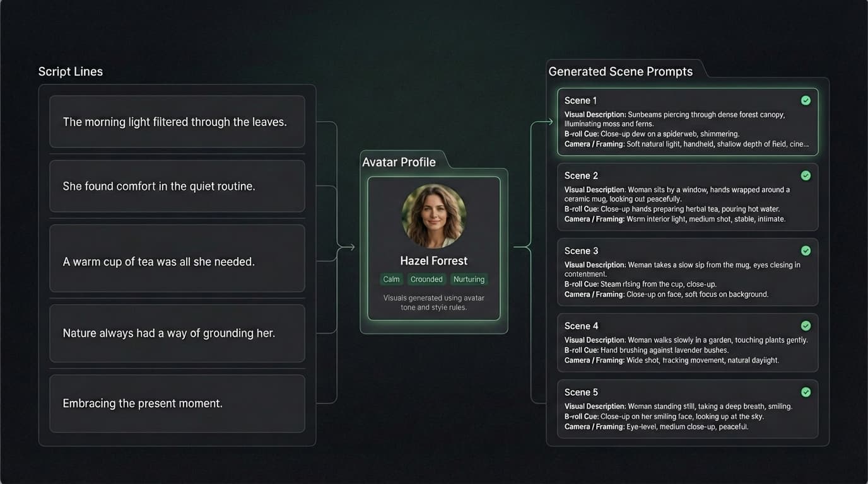This screenshot has width=868, height=484.
Task: Click the green checkmark on Scene 3
Action: pos(806,250)
